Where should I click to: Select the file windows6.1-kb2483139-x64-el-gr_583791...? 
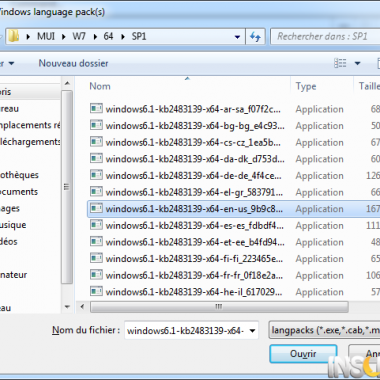[x=194, y=192]
